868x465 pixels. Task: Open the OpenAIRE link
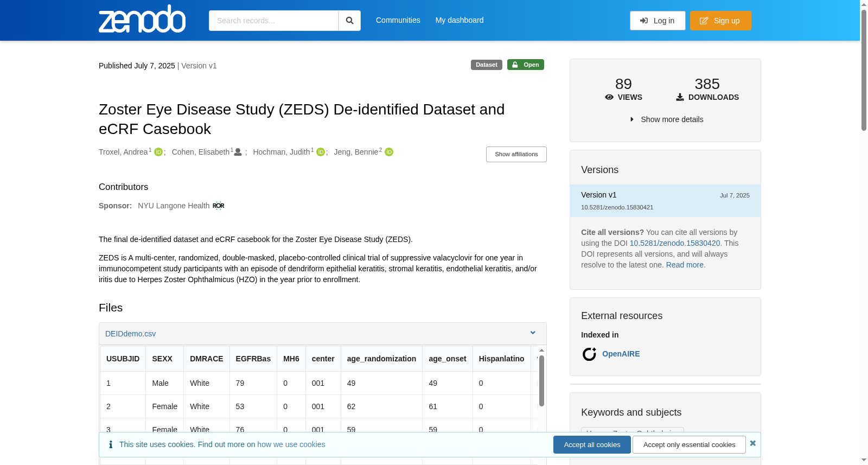621,354
